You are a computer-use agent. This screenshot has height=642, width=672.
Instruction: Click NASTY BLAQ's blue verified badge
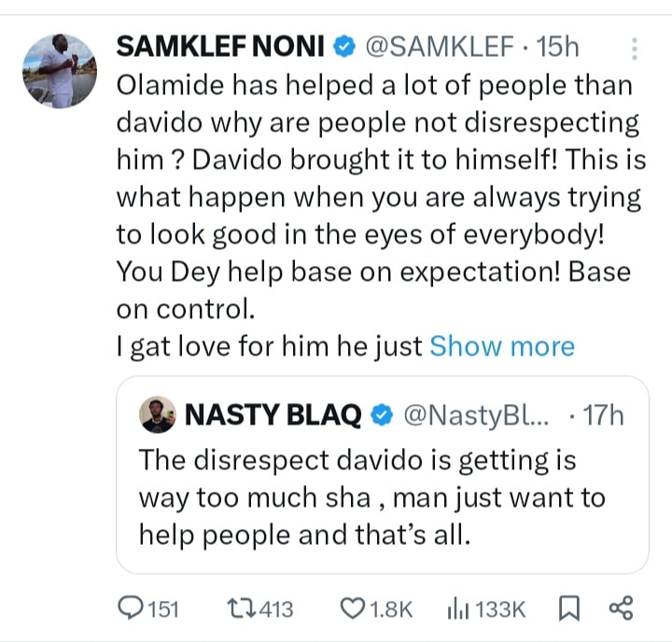tap(381, 415)
